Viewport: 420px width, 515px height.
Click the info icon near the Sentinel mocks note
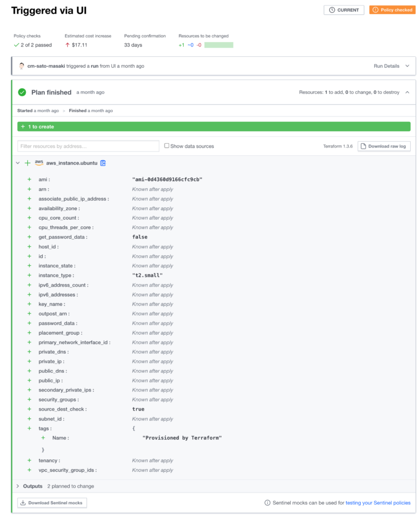(x=266, y=502)
